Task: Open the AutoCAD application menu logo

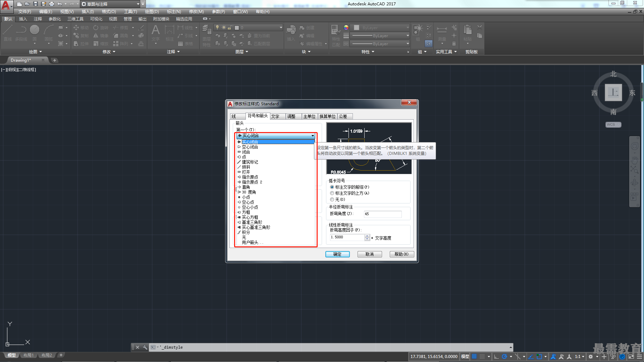Action: 6,6
